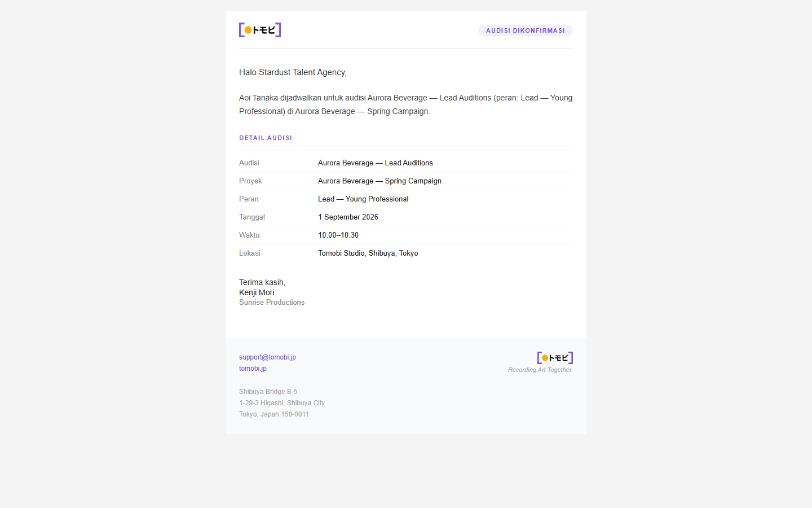This screenshot has height=508, width=812.
Task: Click the paragraph starting 'Aoi Tanaka dijadwalkan'
Action: point(405,104)
